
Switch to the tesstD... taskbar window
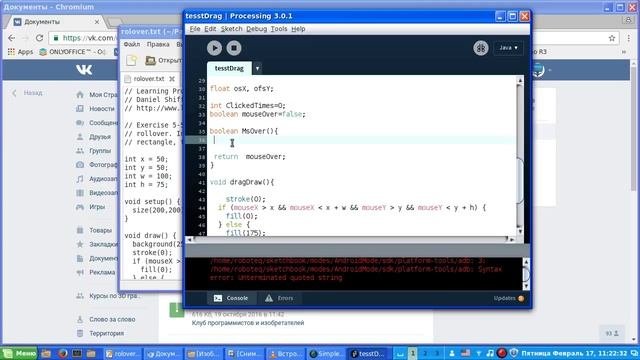pyautogui.click(x=368, y=354)
